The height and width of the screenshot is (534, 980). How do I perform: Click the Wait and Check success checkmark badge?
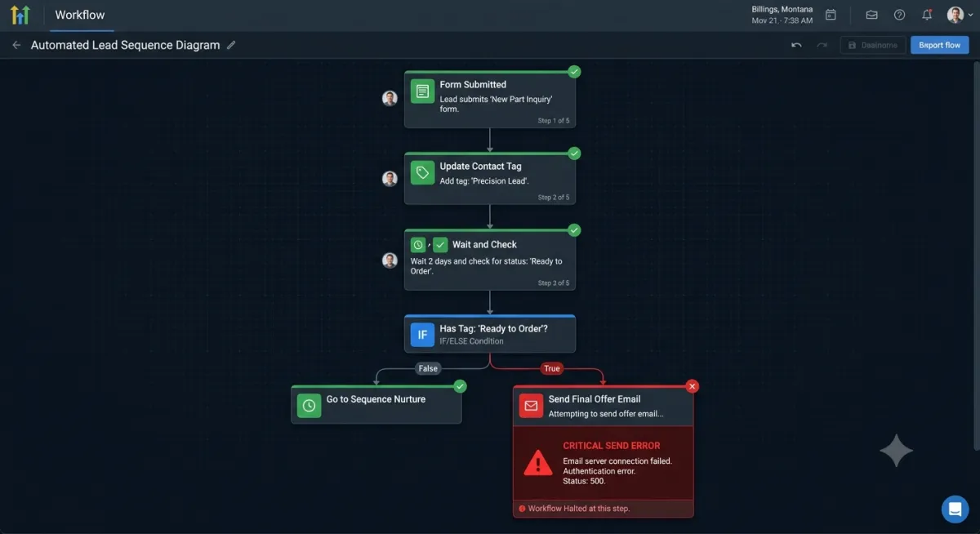pos(574,230)
